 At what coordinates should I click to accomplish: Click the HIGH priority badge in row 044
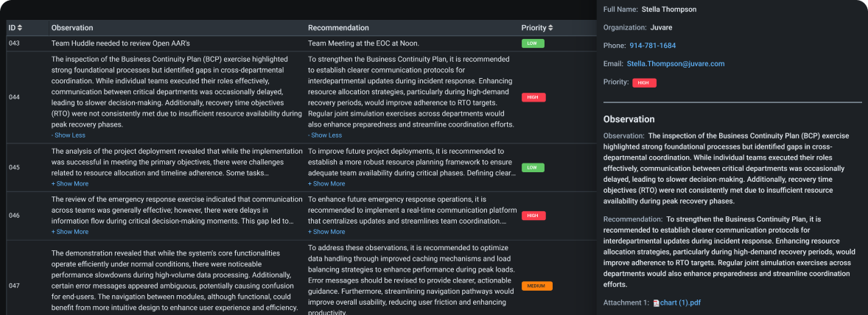click(x=533, y=97)
